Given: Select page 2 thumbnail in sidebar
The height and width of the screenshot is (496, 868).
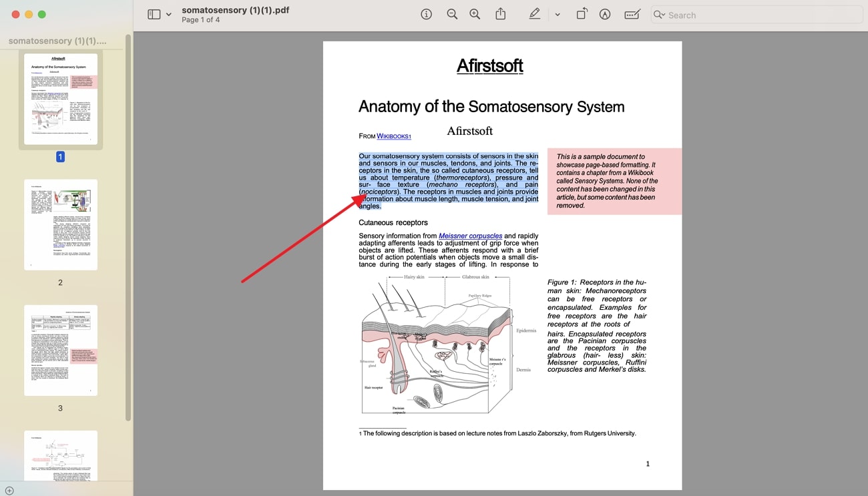Looking at the screenshot, I should (x=60, y=224).
